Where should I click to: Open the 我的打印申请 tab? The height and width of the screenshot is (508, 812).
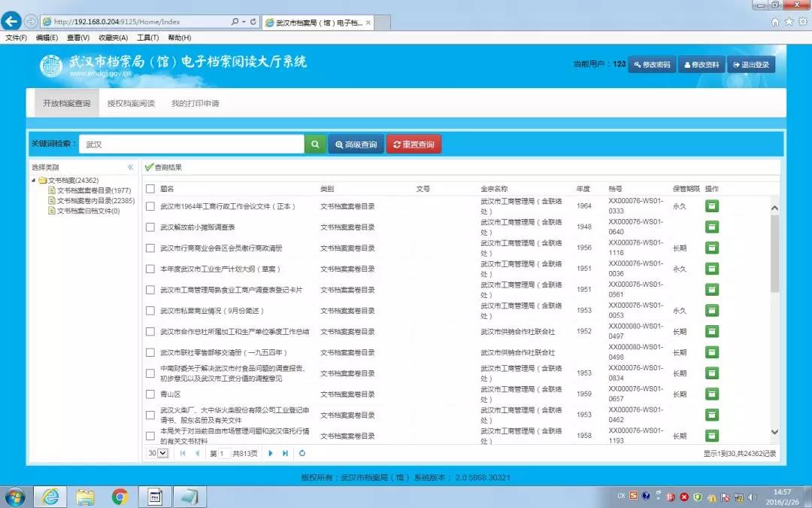(195, 103)
